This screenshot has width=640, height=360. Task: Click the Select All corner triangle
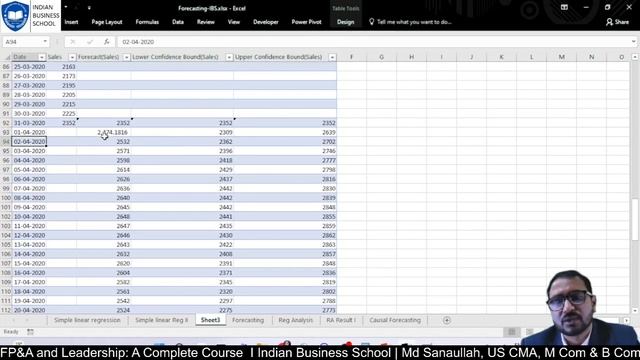pyautogui.click(x=7, y=57)
